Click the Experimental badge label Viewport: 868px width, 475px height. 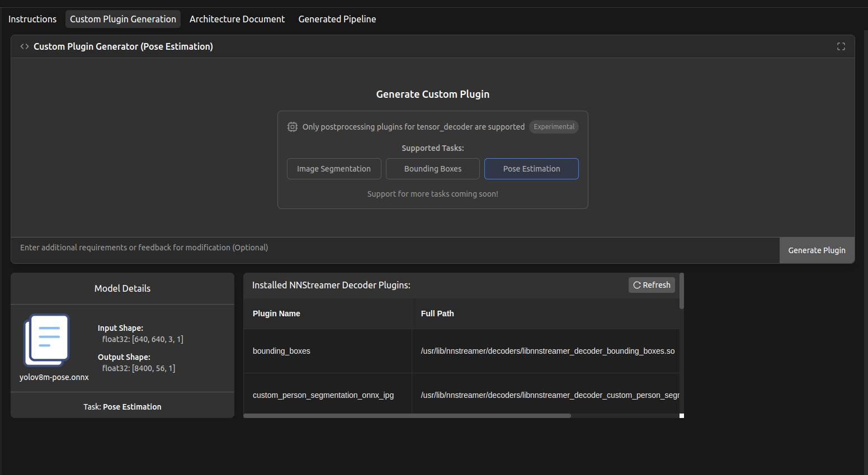(554, 127)
